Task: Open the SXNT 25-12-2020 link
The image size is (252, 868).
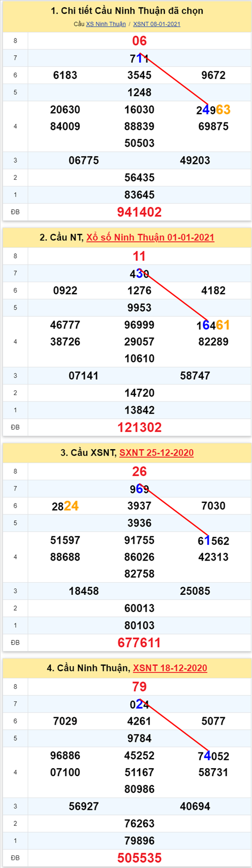Action: click(x=156, y=453)
